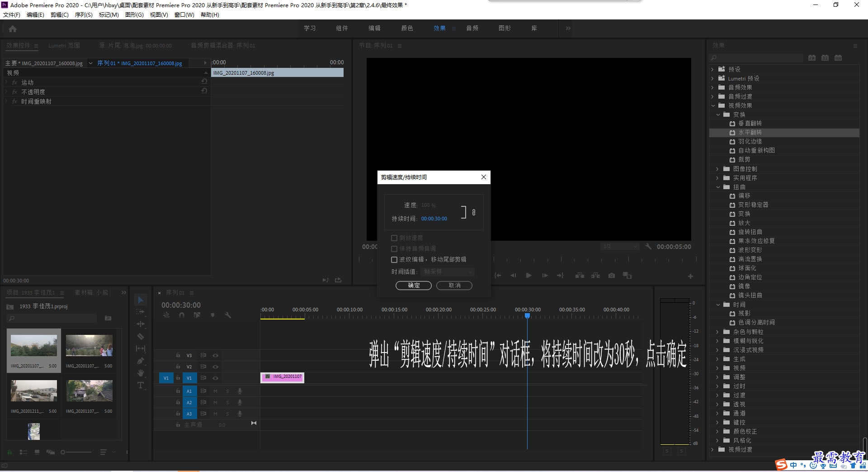The height and width of the screenshot is (472, 868).
Task: Show more workspaces overflow arrows
Action: click(x=568, y=28)
